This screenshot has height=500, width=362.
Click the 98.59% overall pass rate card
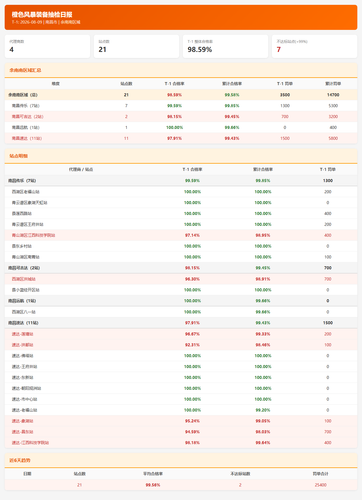(225, 46)
